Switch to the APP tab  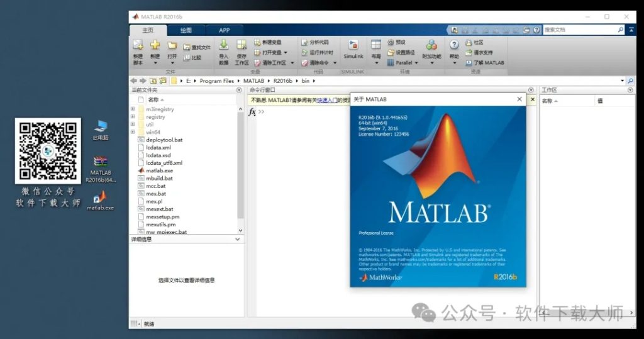point(225,30)
